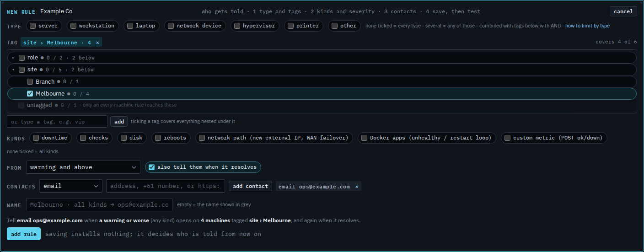Click the cancel button

coord(623,11)
